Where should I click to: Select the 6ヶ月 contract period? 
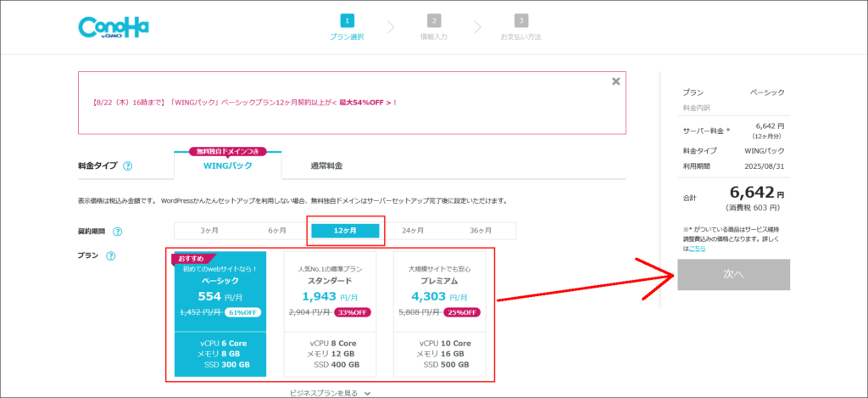(x=277, y=231)
